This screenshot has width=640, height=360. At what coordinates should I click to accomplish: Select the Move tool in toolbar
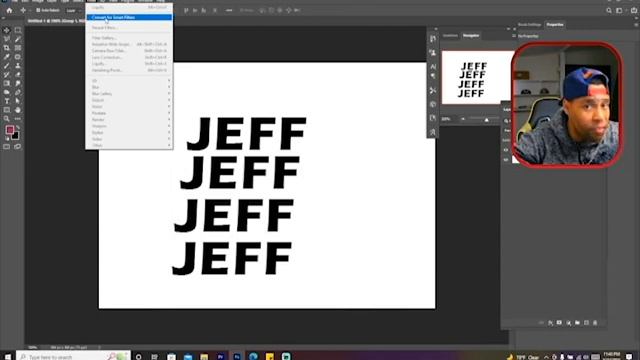tap(7, 30)
